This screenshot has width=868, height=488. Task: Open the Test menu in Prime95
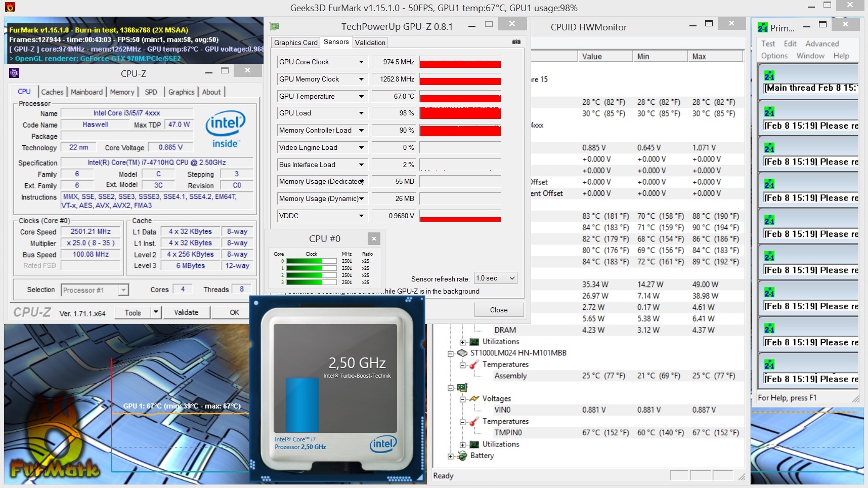(768, 44)
